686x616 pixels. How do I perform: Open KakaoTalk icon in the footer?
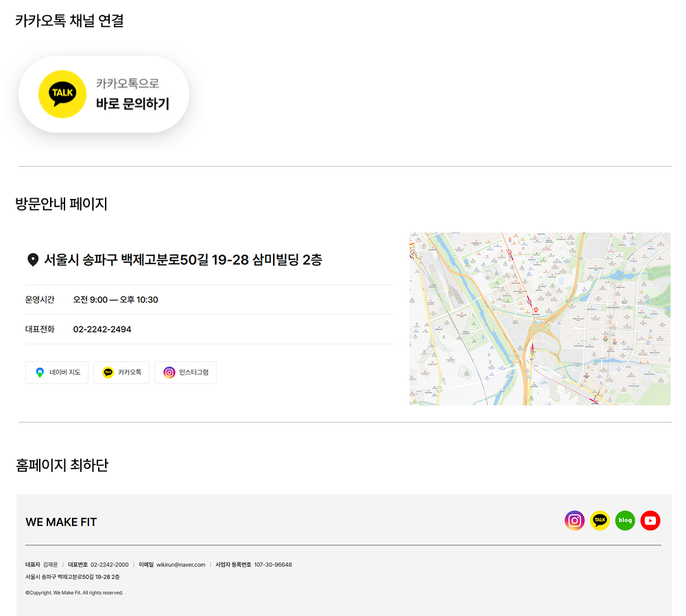(x=600, y=521)
